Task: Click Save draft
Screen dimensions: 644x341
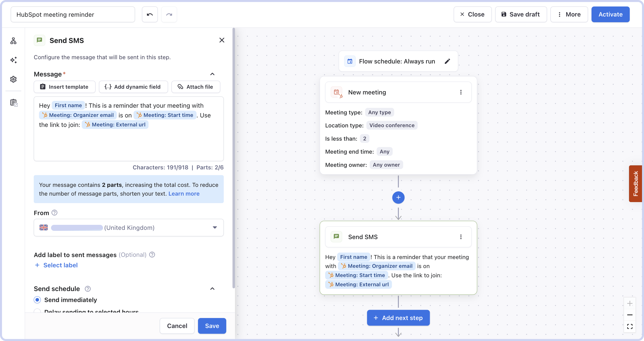Action: tap(521, 14)
